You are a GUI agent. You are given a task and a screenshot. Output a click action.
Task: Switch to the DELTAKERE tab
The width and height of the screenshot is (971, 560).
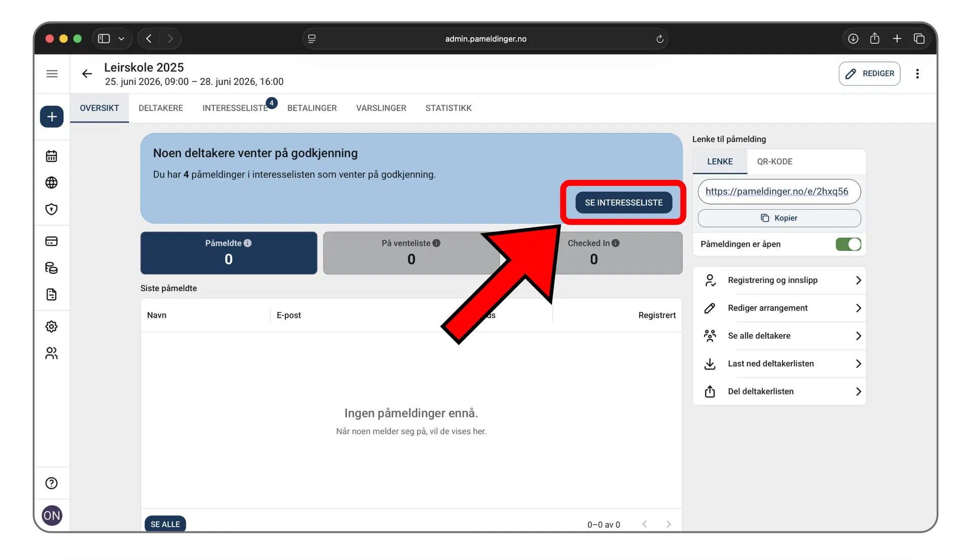[160, 108]
